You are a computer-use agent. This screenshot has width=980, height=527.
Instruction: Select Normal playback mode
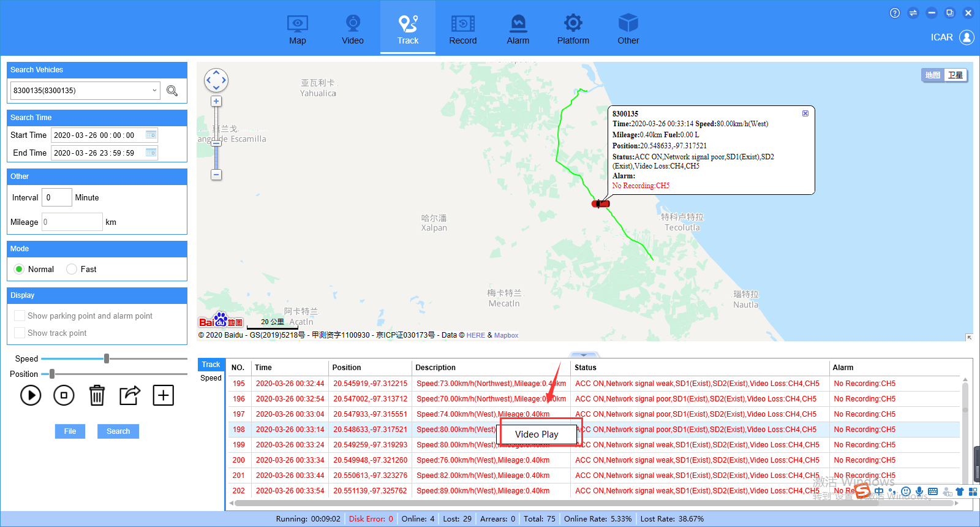click(x=19, y=269)
